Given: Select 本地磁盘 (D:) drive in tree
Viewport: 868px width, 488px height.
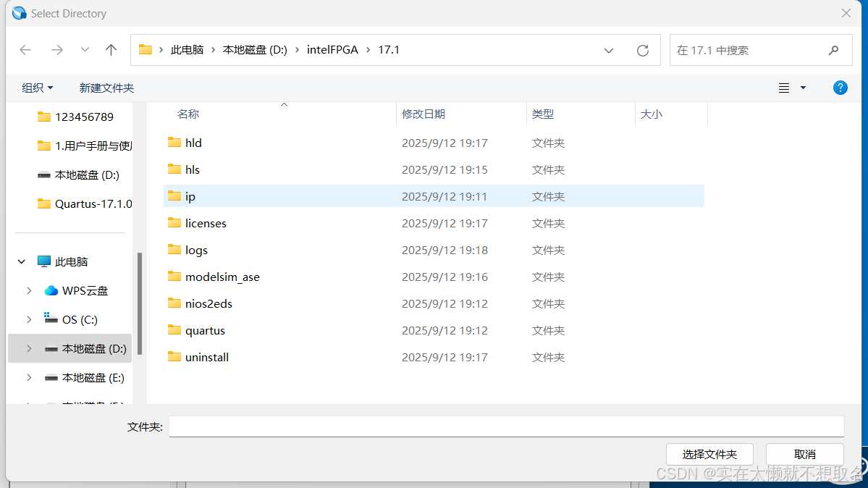Looking at the screenshot, I should tap(94, 348).
